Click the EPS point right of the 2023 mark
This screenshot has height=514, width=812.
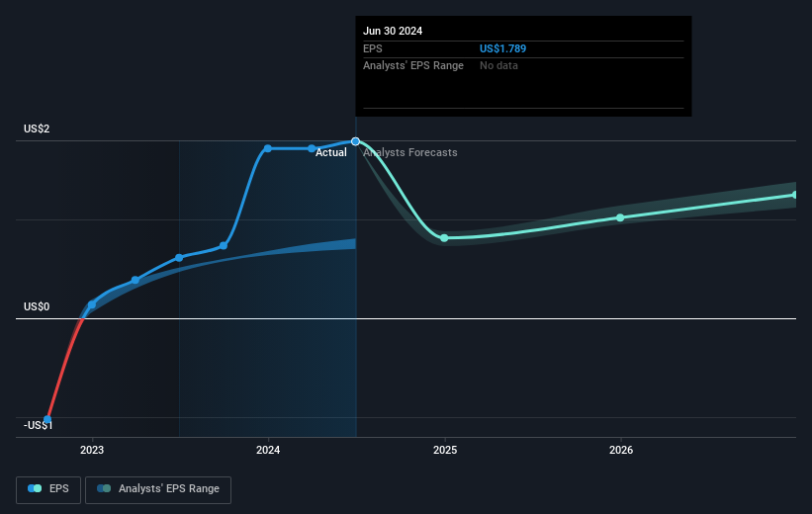coord(135,280)
